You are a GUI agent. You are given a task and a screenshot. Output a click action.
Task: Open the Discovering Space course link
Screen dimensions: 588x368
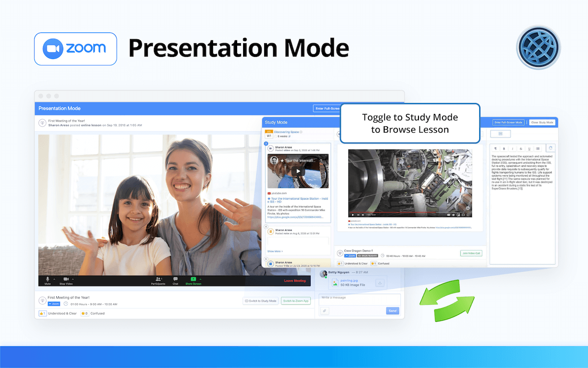(286, 132)
